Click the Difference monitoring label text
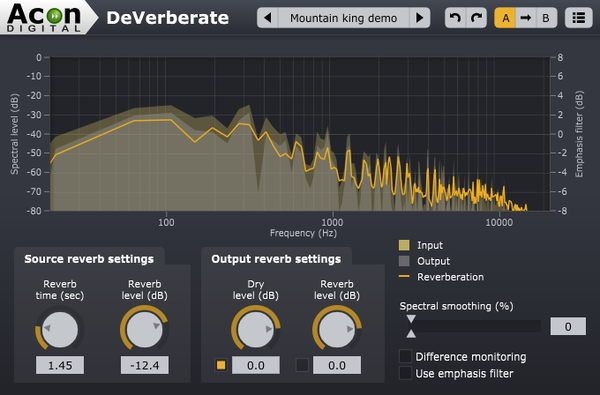 point(471,357)
